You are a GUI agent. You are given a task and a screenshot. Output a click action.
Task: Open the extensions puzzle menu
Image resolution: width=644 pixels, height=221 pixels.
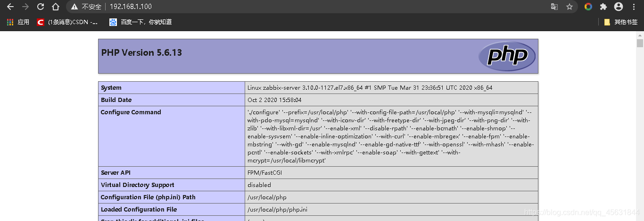pos(603,7)
